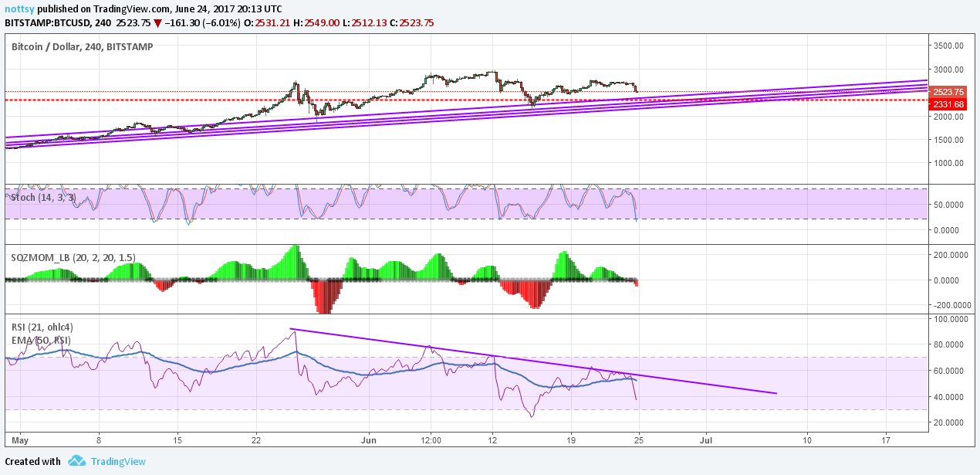Click the H:2549.00 high value
Image resolution: width=980 pixels, height=475 pixels.
coord(317,22)
